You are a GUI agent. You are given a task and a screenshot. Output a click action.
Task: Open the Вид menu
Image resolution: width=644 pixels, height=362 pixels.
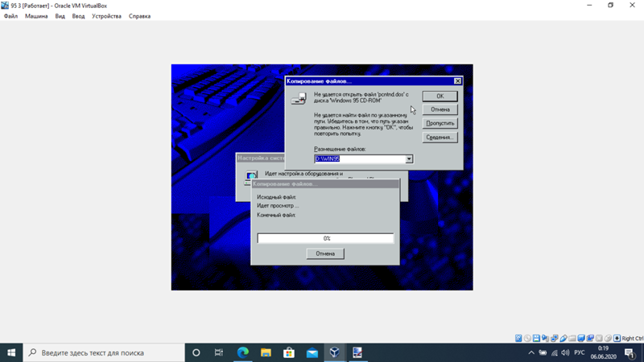click(x=60, y=16)
